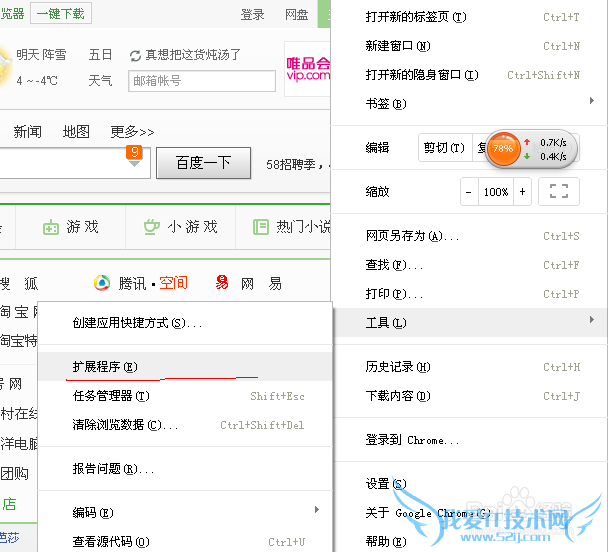The image size is (608, 552).
Task: Click the 78% orange accelerator ball
Action: (503, 149)
